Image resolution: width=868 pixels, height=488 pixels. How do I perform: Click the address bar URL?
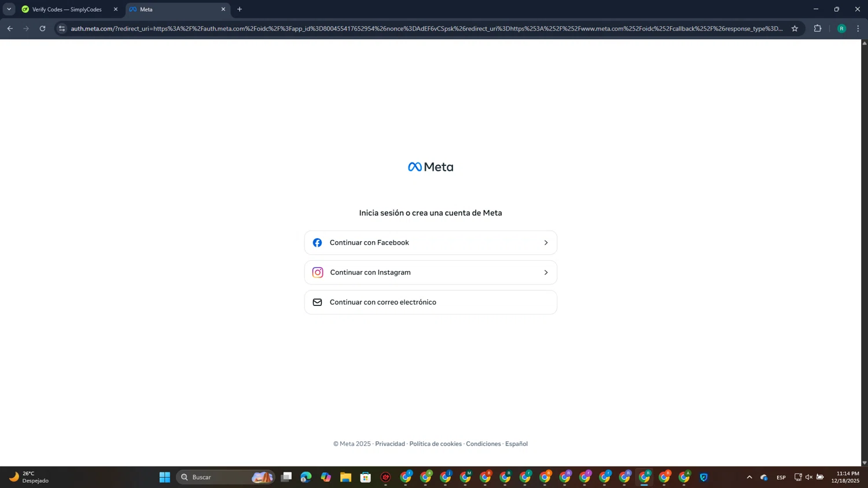426,28
